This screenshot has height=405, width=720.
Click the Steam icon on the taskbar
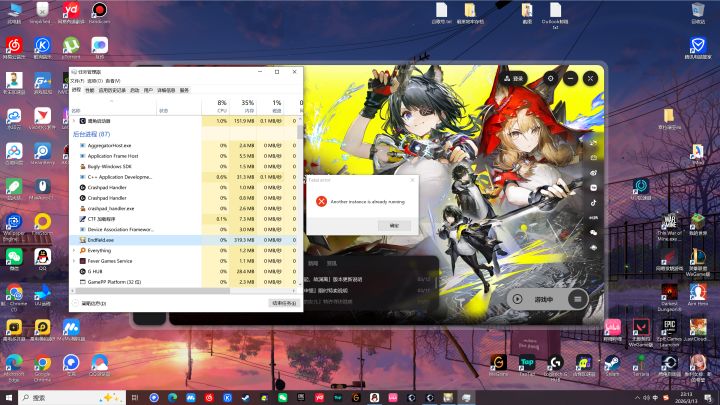tap(246, 398)
